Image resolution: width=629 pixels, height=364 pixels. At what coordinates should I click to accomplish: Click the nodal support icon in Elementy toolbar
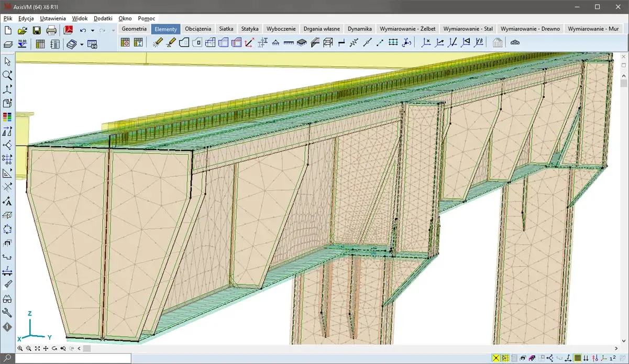pos(275,43)
